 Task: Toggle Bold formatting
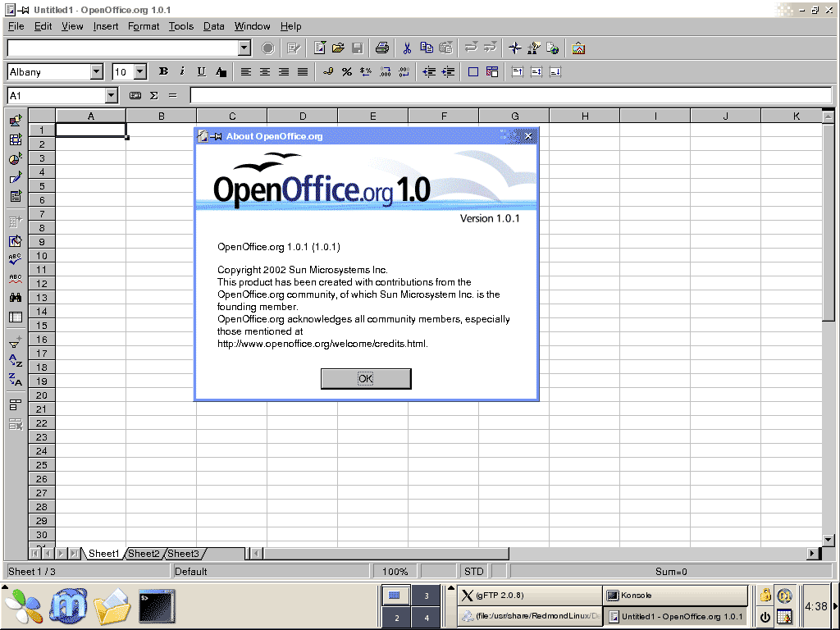tap(164, 71)
